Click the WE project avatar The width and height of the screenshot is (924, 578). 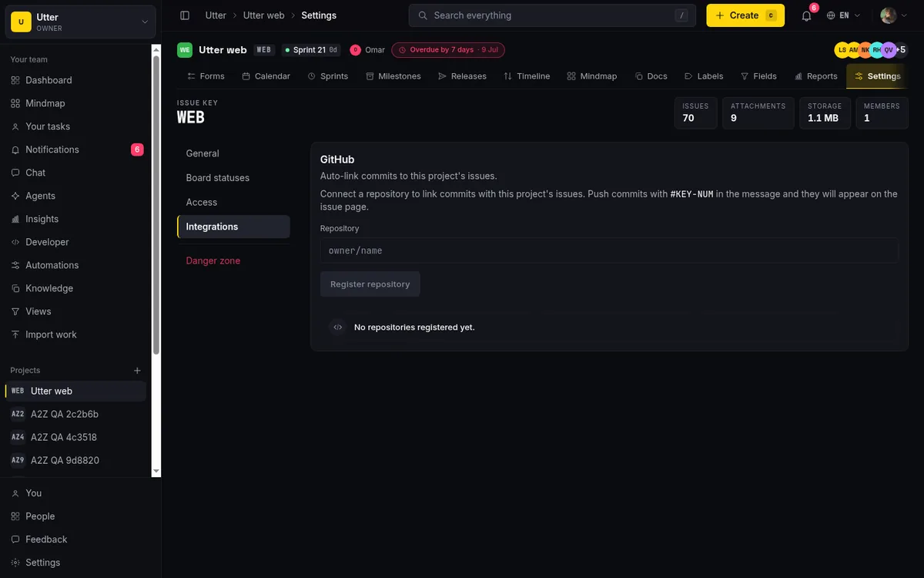pyautogui.click(x=185, y=50)
